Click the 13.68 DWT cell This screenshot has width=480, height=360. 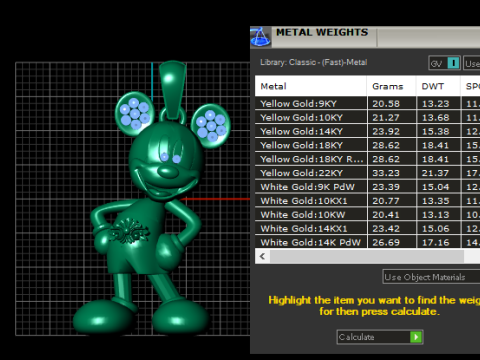pos(438,118)
